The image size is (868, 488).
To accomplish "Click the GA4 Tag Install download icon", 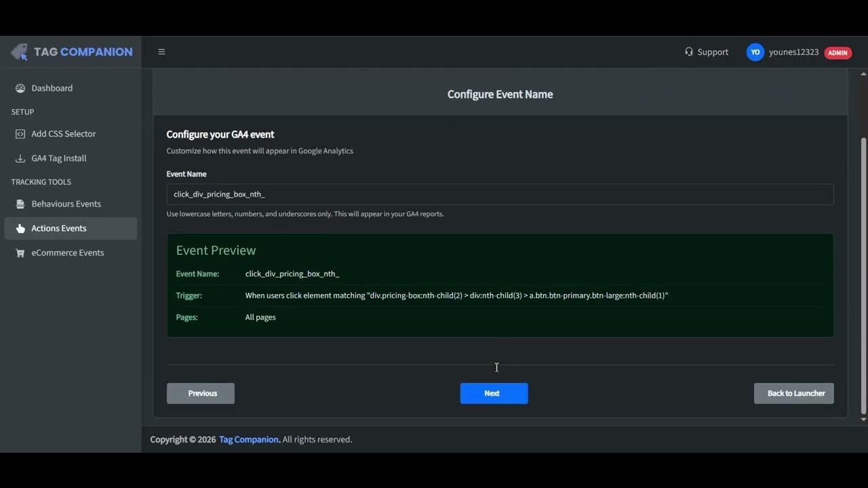I will click(x=20, y=159).
